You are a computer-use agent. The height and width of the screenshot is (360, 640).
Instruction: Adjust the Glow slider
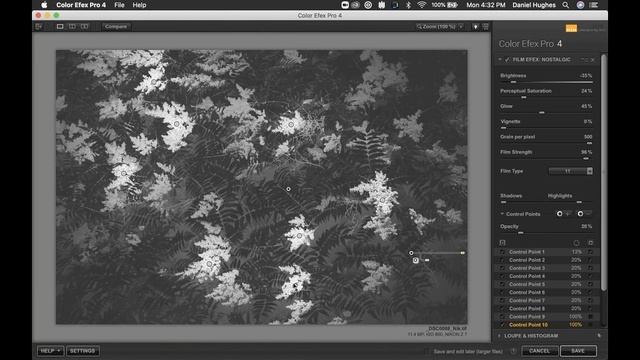542,113
